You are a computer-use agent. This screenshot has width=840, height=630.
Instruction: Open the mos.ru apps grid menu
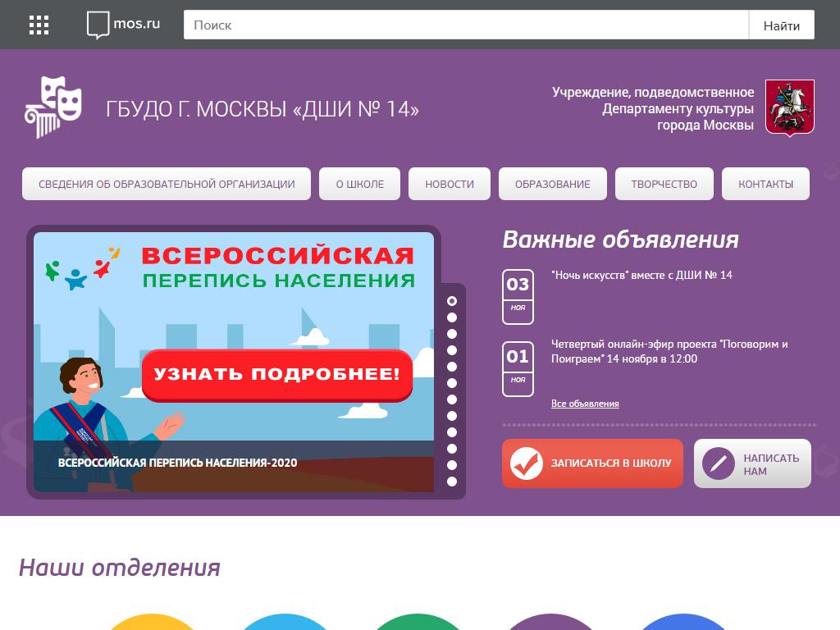[39, 25]
